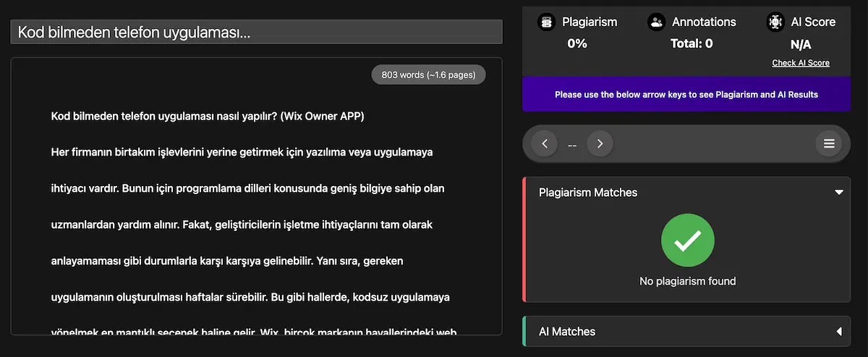Click the document title input field

pos(256,33)
